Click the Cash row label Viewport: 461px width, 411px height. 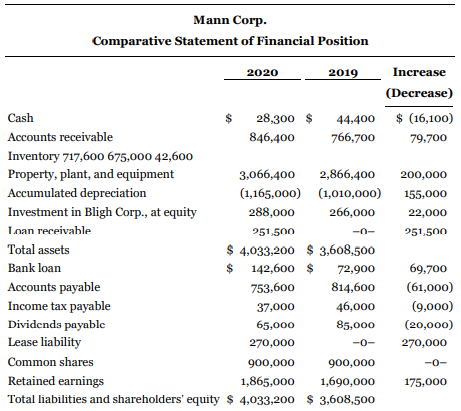pos(21,118)
